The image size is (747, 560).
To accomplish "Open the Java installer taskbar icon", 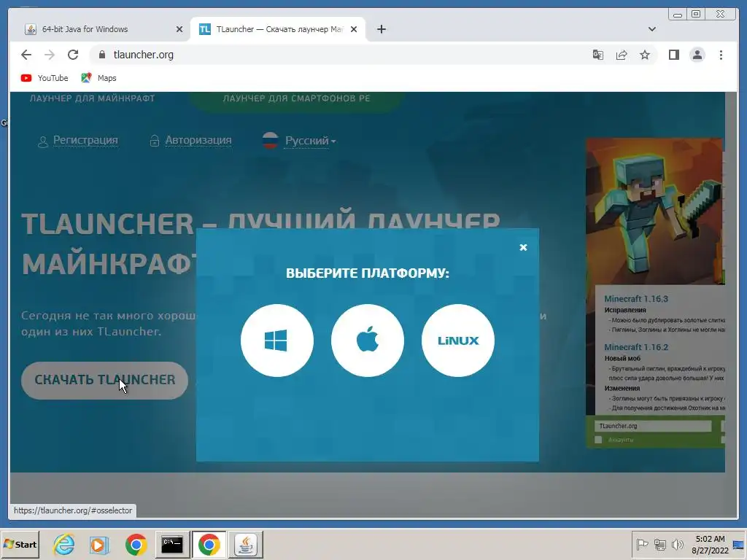I will [x=246, y=544].
